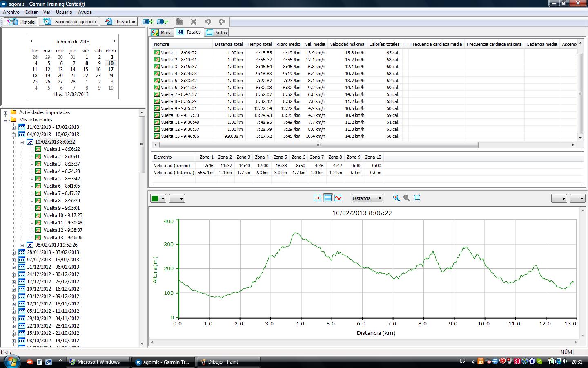Toggle the graph crosshair marker button
Image resolution: width=588 pixels, height=368 pixels.
pyautogui.click(x=317, y=198)
